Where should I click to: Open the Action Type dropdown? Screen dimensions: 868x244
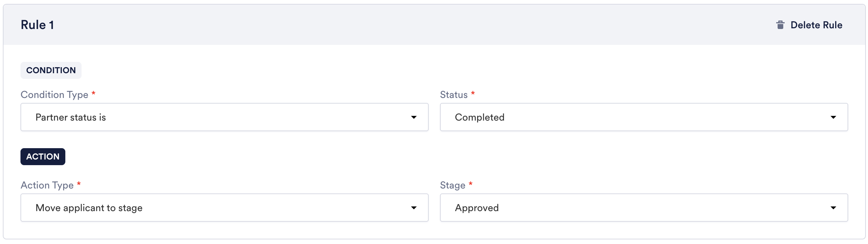pyautogui.click(x=224, y=208)
